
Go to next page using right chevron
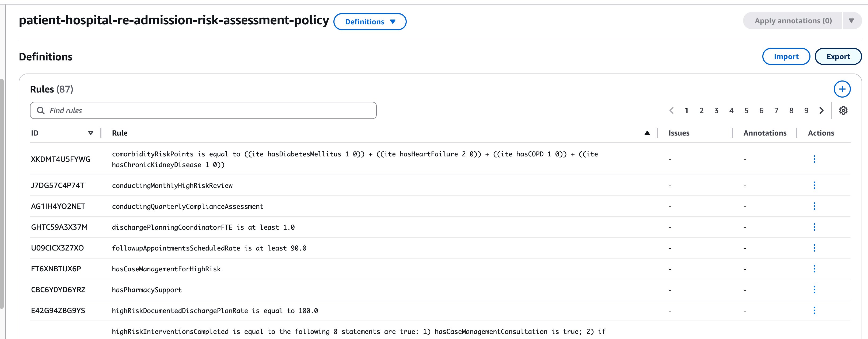(x=821, y=110)
